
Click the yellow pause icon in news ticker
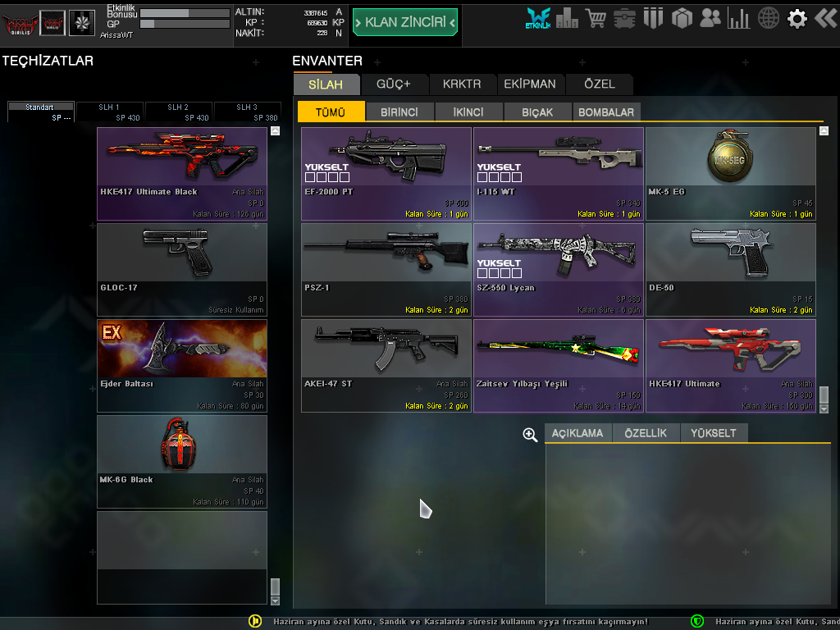(256, 621)
